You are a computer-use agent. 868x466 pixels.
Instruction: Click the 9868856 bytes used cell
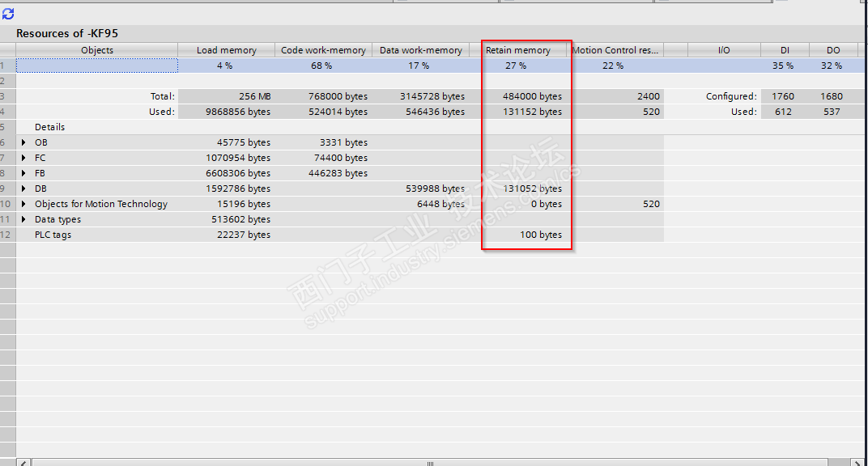(x=227, y=112)
